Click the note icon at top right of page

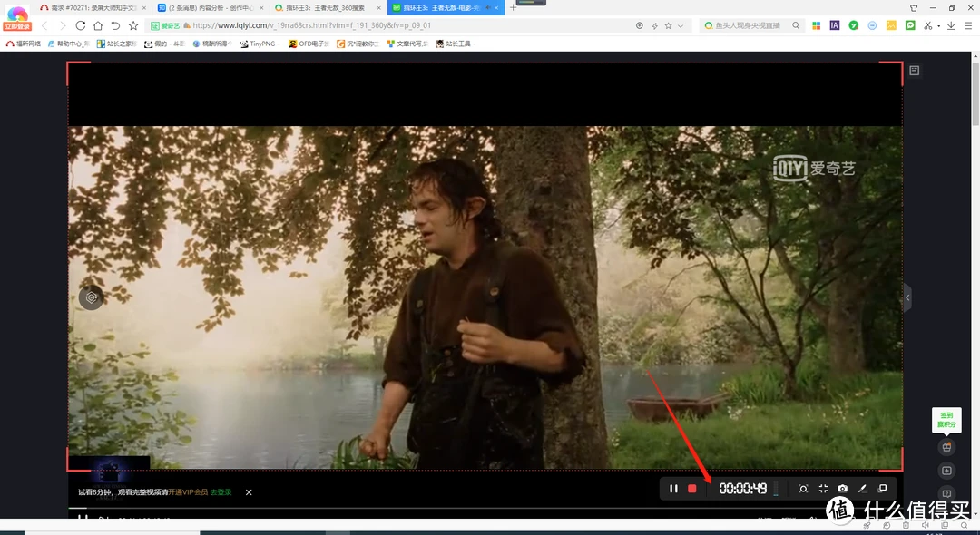coord(915,71)
